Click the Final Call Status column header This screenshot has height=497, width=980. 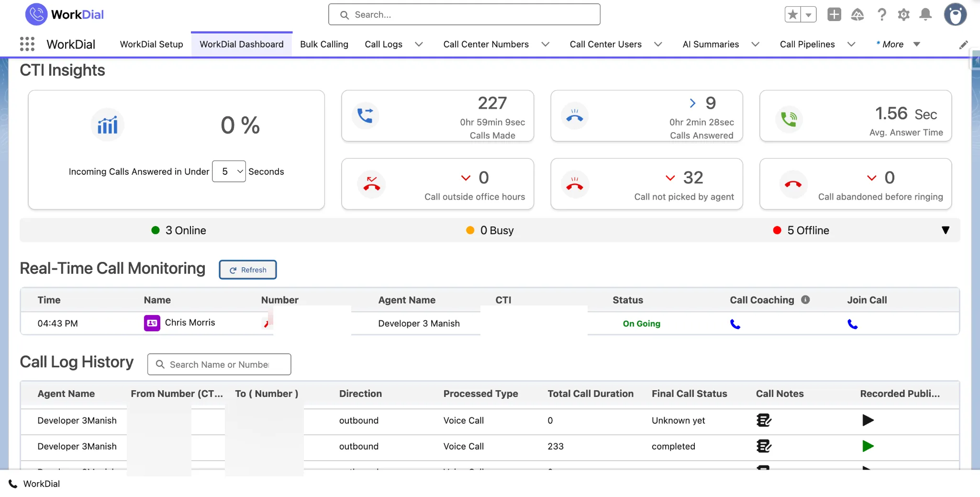point(689,394)
